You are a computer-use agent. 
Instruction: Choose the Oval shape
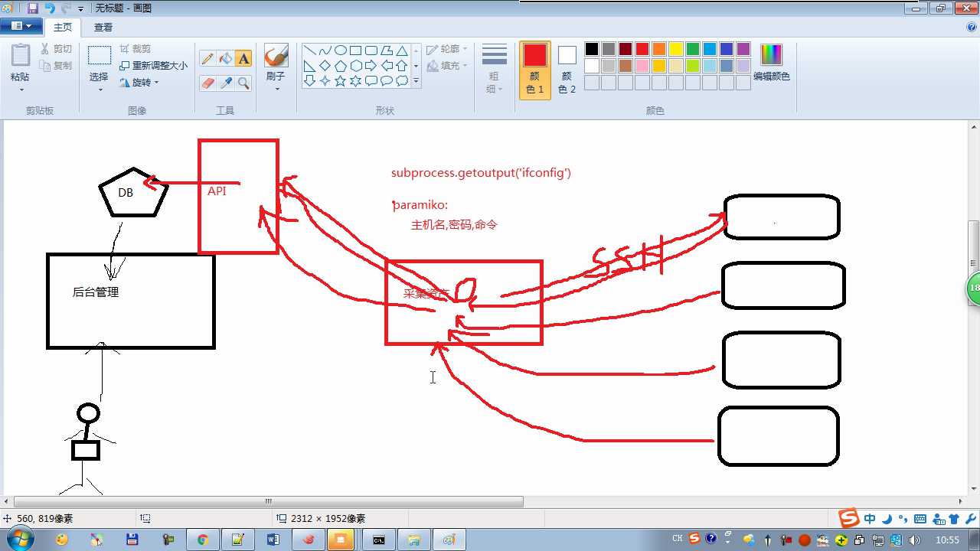341,51
